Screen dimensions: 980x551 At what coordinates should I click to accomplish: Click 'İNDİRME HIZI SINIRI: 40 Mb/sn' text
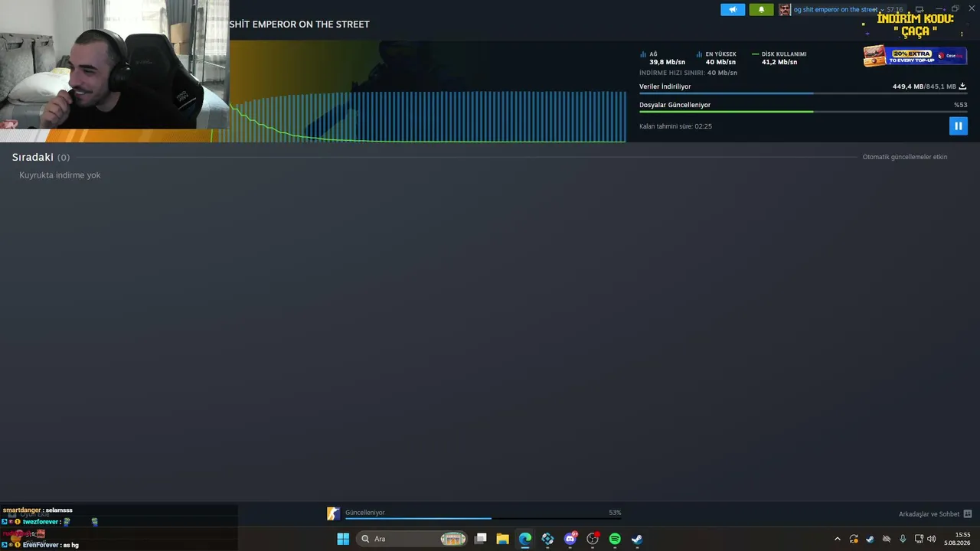point(688,73)
